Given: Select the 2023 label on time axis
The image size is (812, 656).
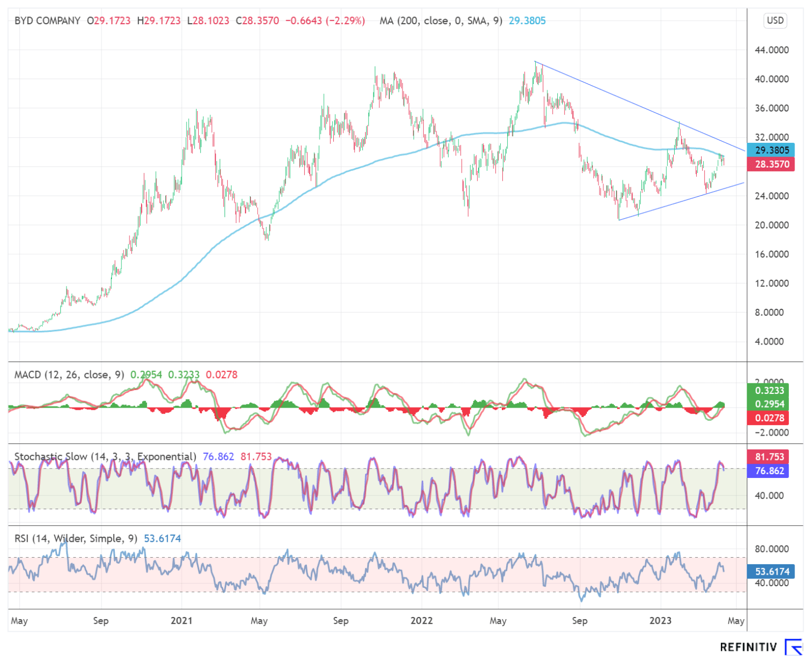Looking at the screenshot, I should (660, 620).
